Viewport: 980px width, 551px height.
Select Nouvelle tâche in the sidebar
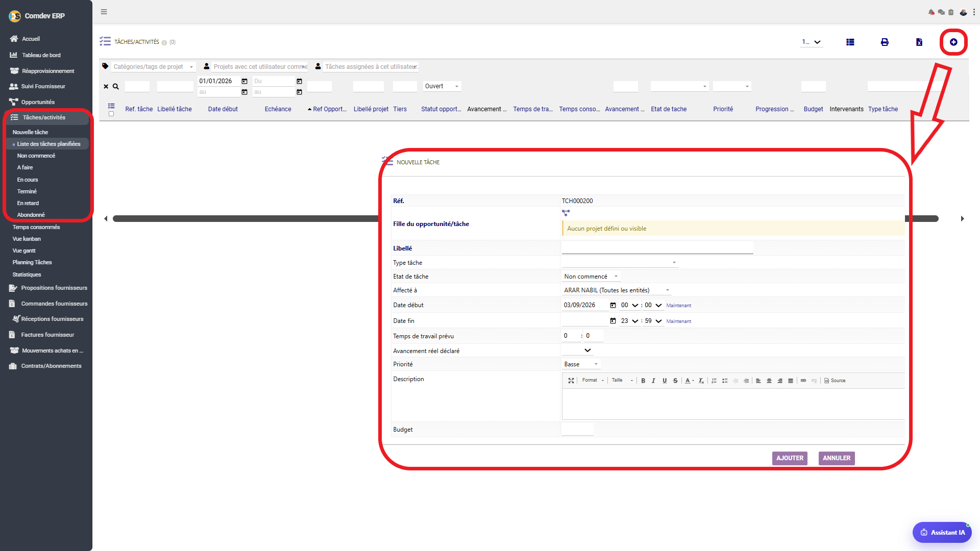30,132
